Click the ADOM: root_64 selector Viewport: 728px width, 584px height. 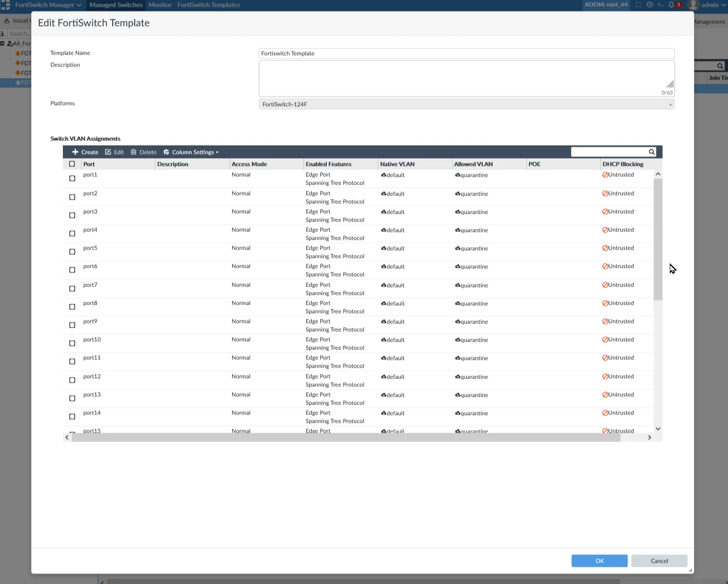(606, 5)
